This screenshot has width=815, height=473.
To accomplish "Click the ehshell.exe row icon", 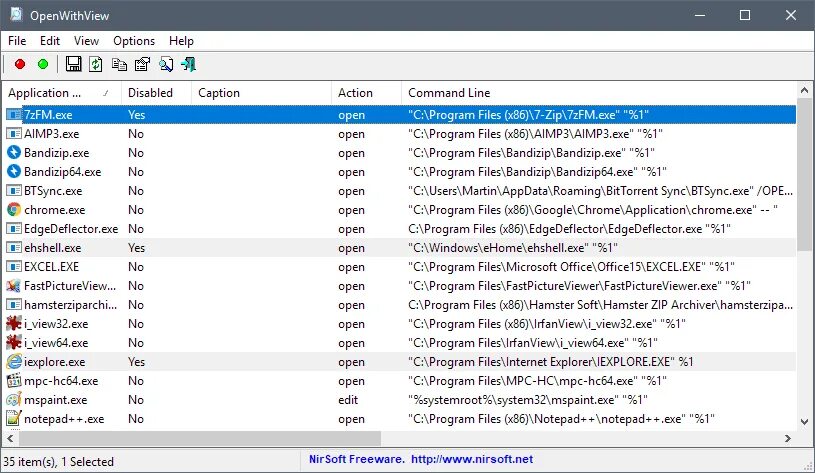I will 14,247.
